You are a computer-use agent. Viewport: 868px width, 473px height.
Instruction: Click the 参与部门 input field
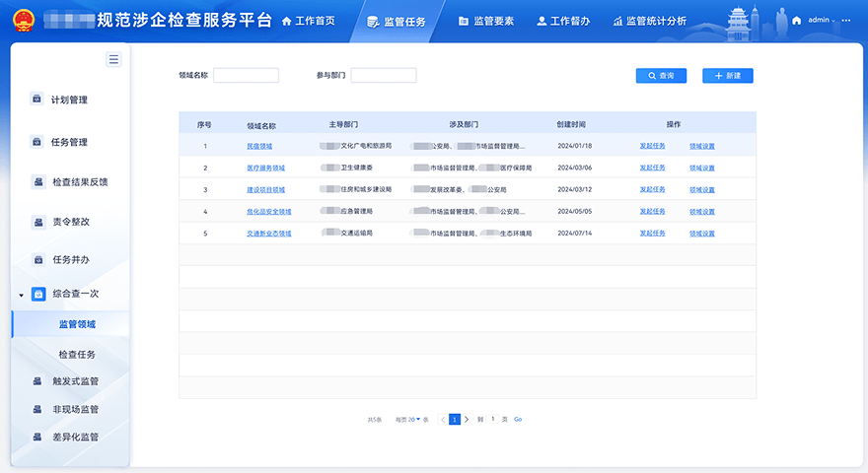coord(384,75)
